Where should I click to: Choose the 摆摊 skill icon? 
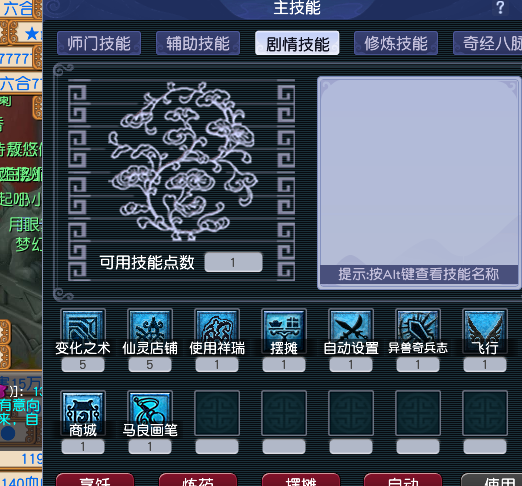(x=284, y=331)
